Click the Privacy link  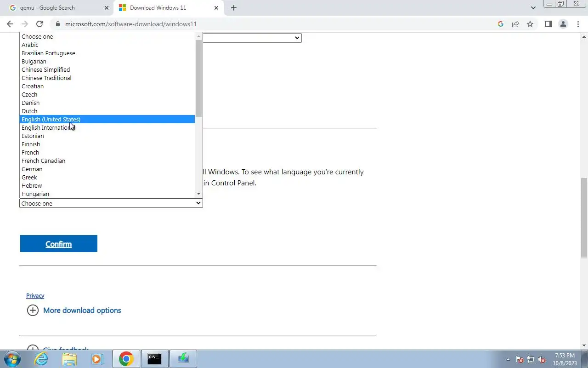coord(35,296)
